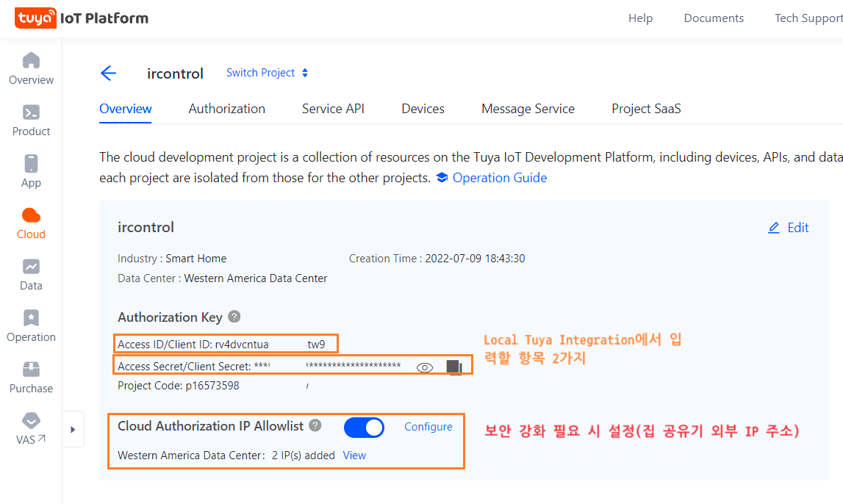This screenshot has height=504, width=843.
Task: Switch to the Authorization tab
Action: [227, 109]
